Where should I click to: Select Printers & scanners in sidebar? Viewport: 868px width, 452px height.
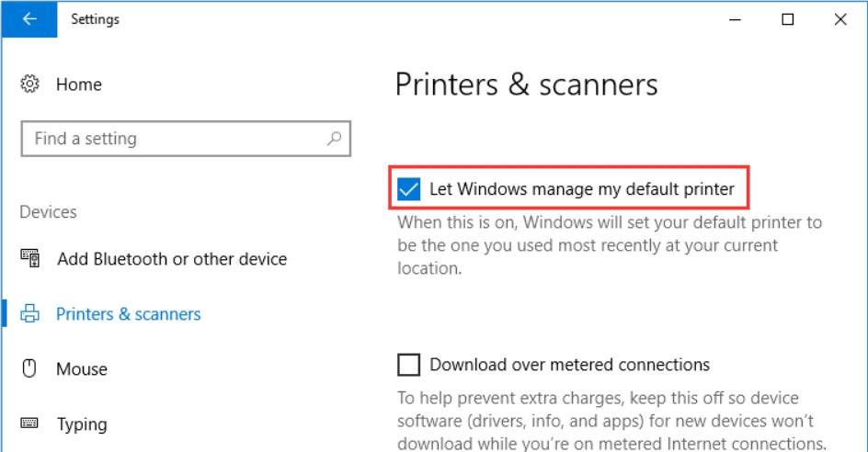pos(129,314)
